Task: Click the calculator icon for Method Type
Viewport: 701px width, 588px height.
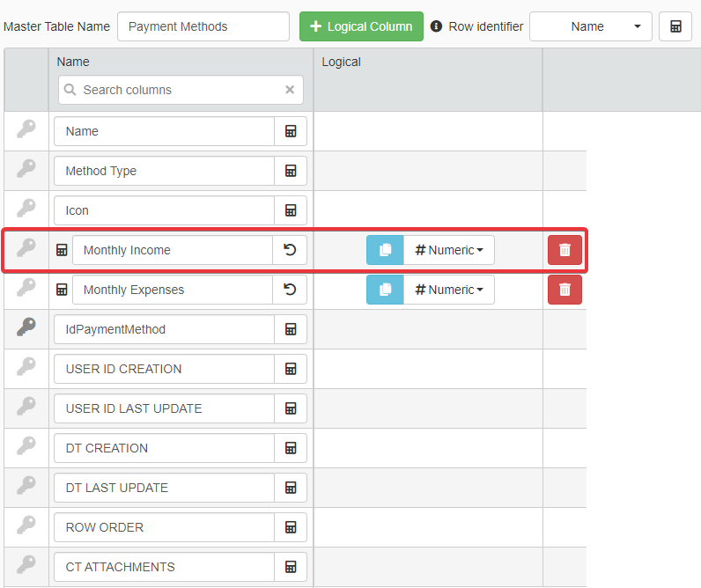Action: pos(291,171)
